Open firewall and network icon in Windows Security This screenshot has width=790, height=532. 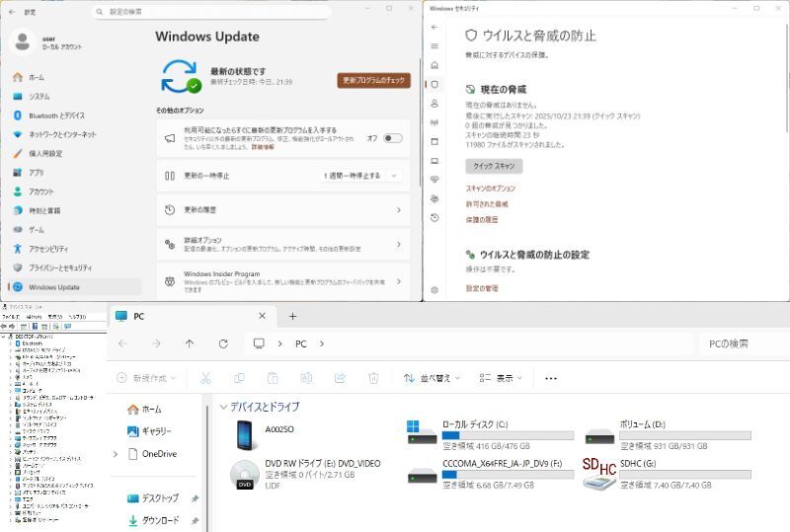(x=434, y=122)
